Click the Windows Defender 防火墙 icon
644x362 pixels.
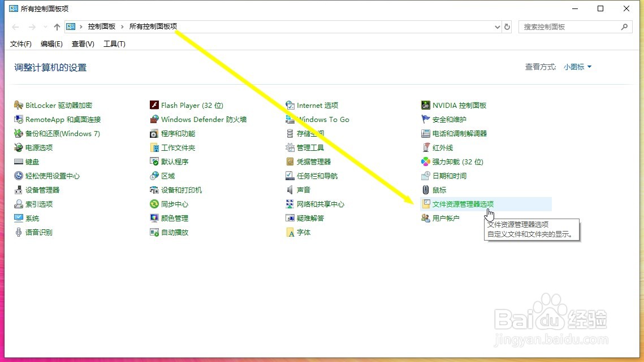pyautogui.click(x=154, y=119)
